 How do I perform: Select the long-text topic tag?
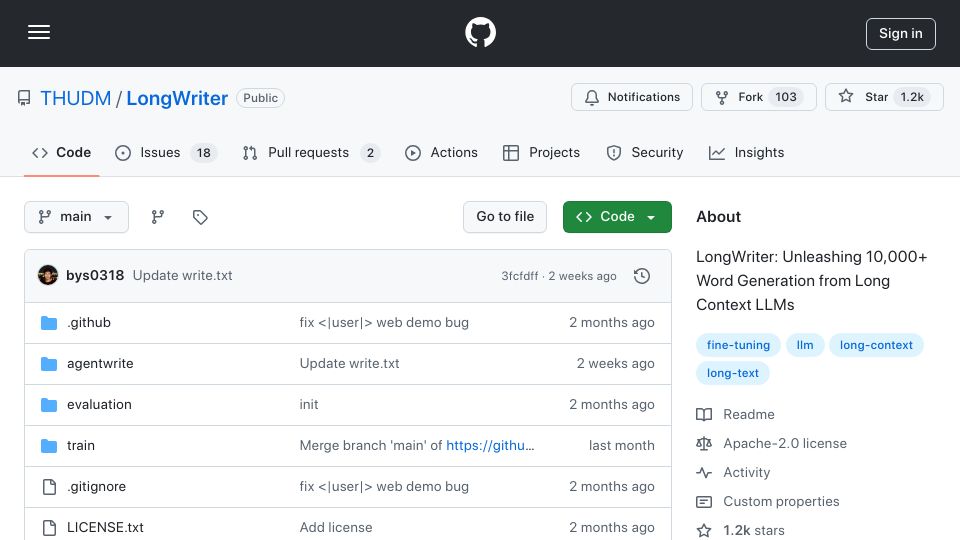pyautogui.click(x=733, y=373)
